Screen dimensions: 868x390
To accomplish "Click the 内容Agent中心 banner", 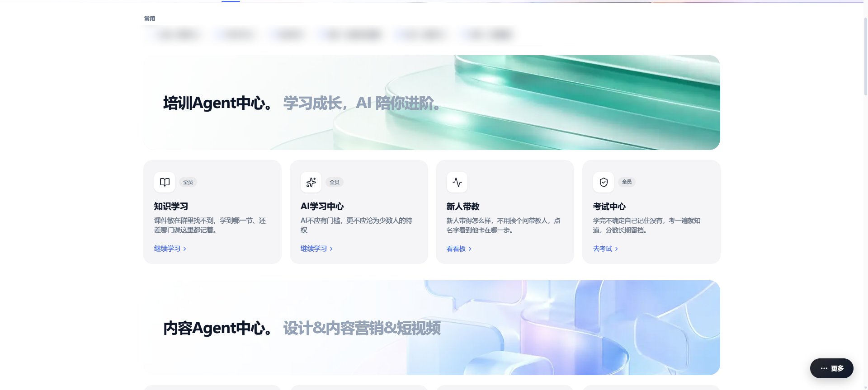I will pos(432,328).
